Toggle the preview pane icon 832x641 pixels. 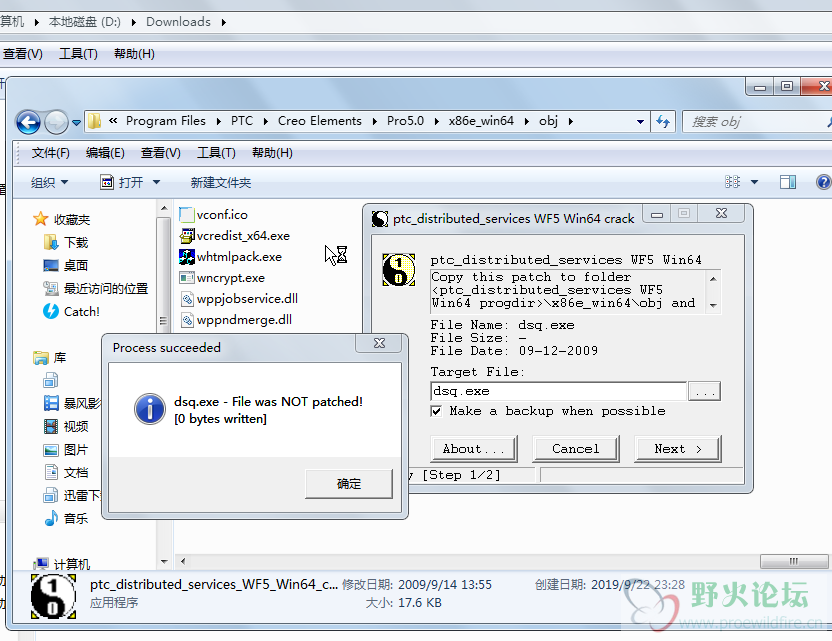tap(787, 182)
